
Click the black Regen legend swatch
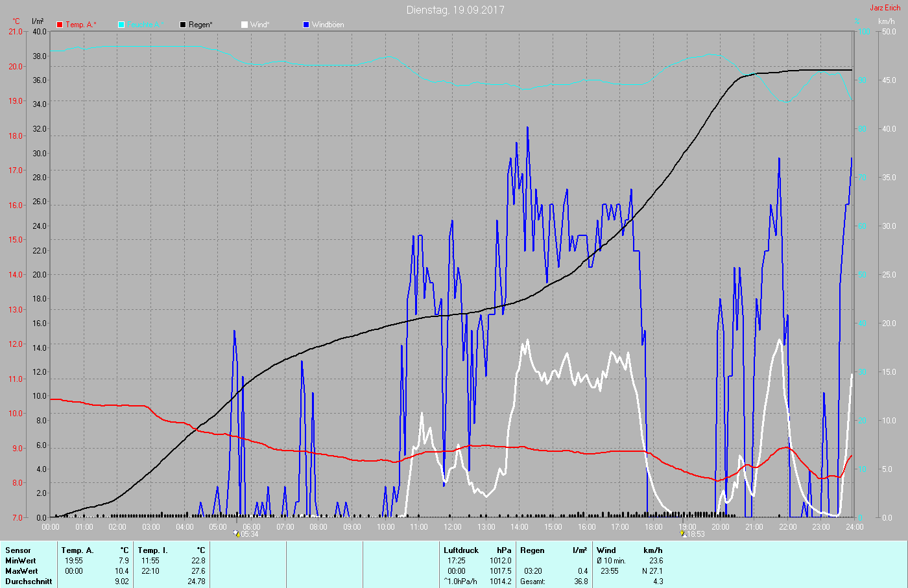tap(183, 25)
